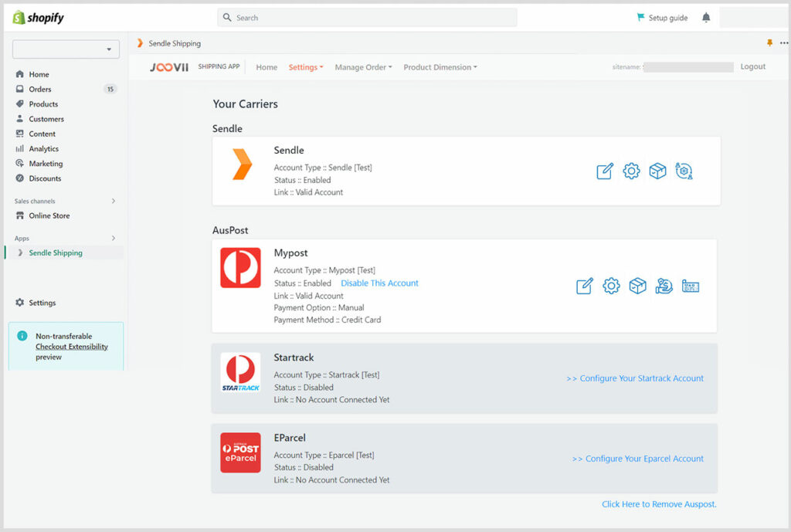
Task: Click the Discounts percent icon in sidebar
Action: click(x=19, y=178)
